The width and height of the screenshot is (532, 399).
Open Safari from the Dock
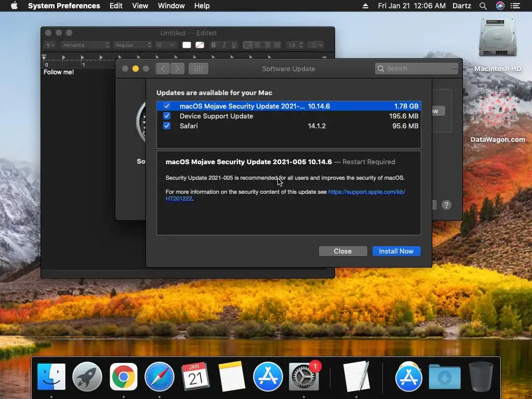(x=159, y=377)
